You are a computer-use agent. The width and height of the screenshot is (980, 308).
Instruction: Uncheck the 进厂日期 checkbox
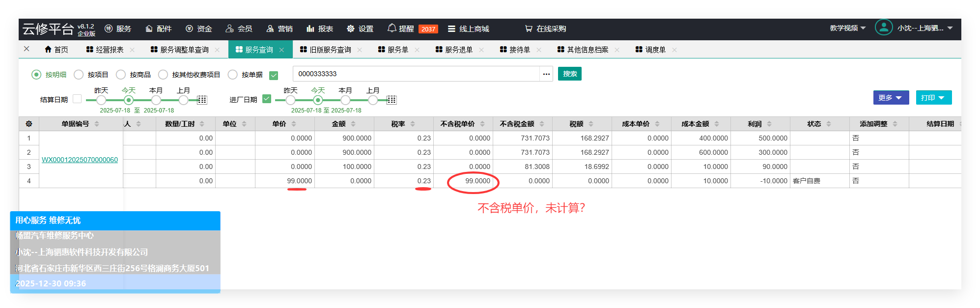click(267, 99)
